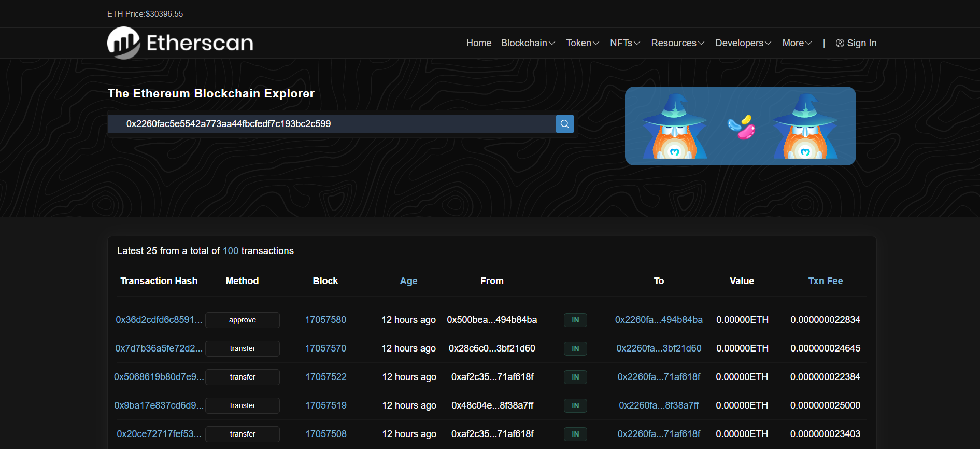
Task: Click txn fee value 0.000000024645
Action: click(825, 348)
